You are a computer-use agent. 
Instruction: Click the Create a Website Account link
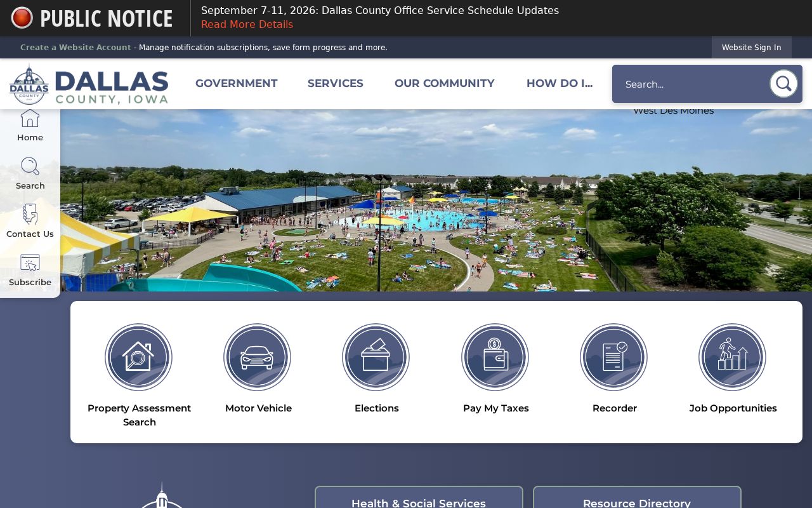coord(75,48)
